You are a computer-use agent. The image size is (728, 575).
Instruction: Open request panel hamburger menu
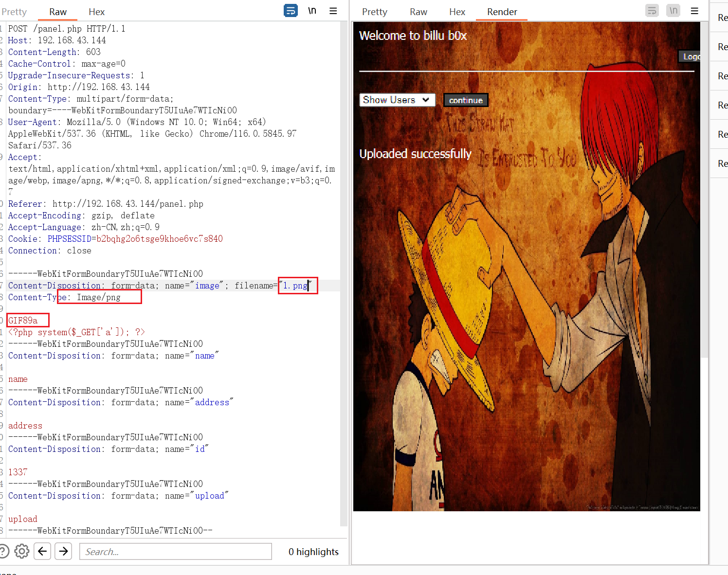[333, 11]
